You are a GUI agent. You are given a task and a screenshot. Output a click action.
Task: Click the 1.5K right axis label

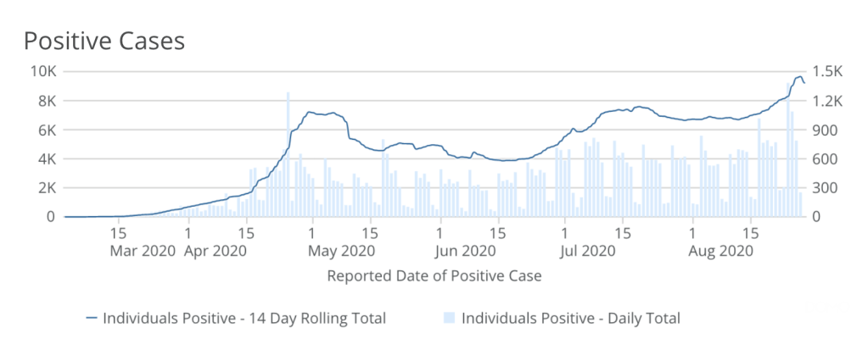(x=823, y=72)
